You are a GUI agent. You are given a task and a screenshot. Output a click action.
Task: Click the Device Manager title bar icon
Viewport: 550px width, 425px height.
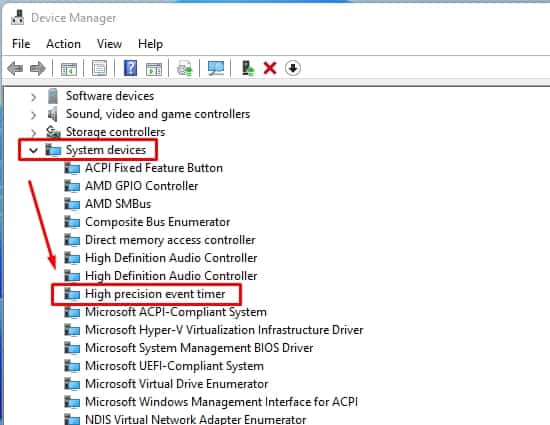click(18, 18)
